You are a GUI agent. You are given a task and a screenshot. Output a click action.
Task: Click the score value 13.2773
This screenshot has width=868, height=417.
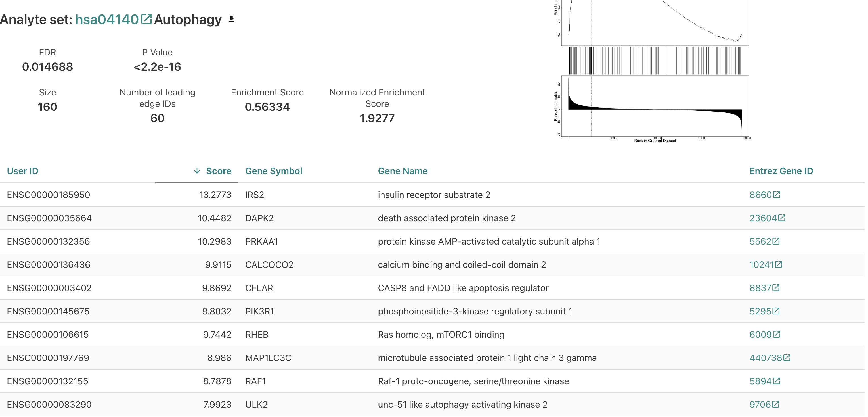pyautogui.click(x=215, y=195)
